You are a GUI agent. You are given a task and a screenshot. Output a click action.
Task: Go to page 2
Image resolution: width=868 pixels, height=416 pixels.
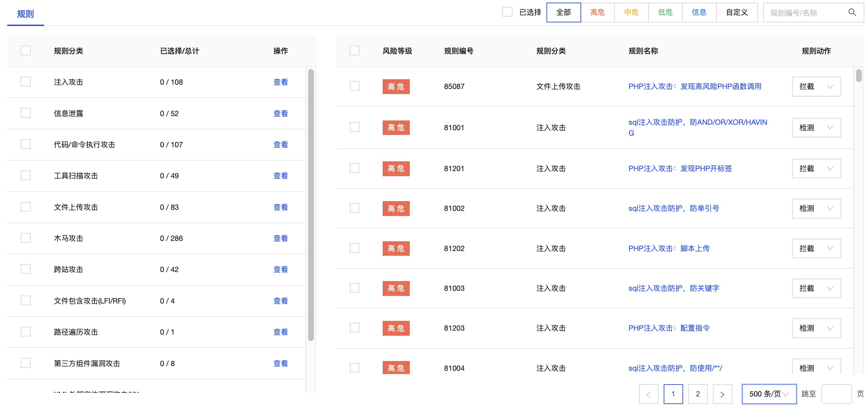697,394
